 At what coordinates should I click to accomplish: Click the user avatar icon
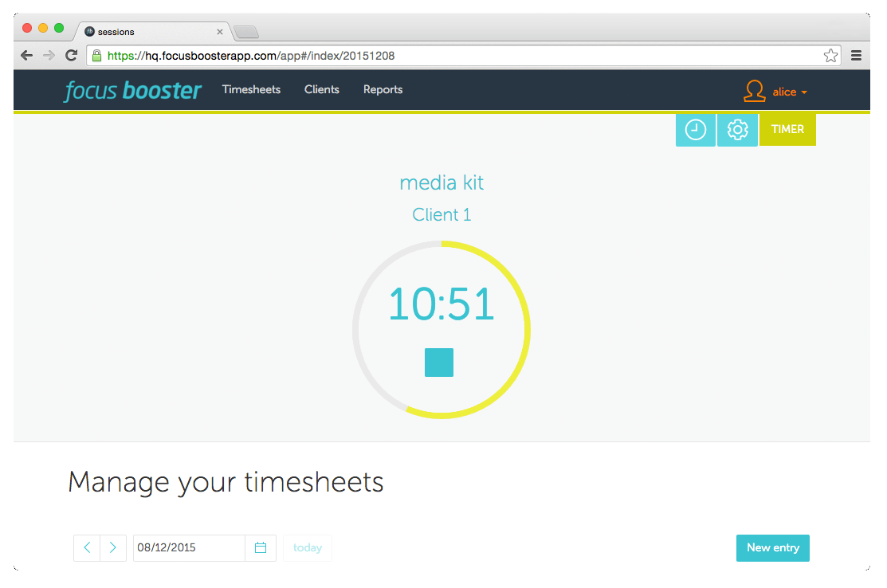coord(755,91)
